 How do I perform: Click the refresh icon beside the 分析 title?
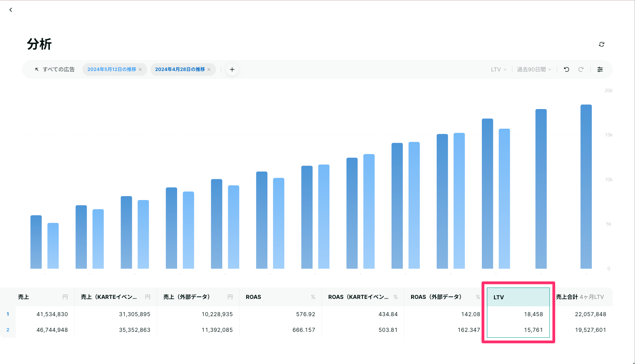(601, 44)
